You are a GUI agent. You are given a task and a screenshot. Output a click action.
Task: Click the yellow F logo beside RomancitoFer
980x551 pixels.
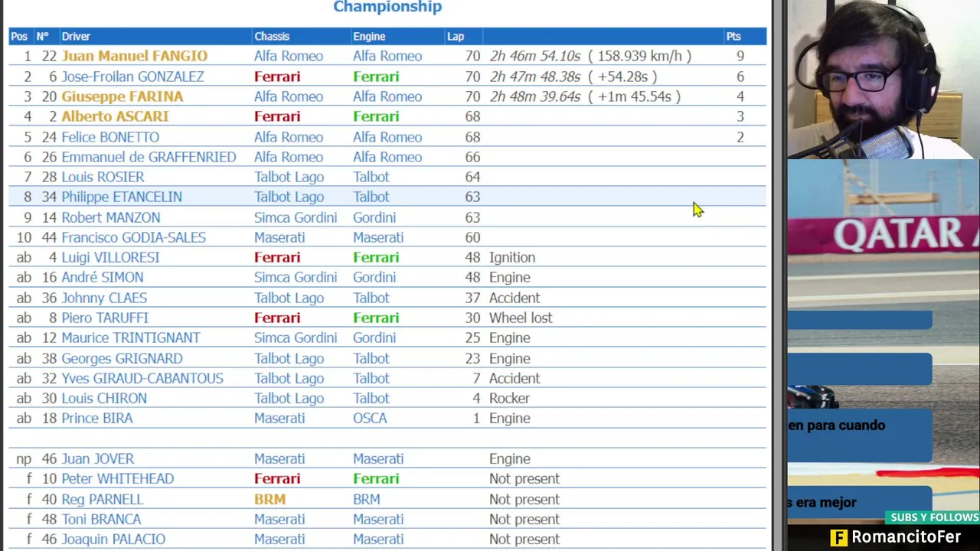point(839,537)
